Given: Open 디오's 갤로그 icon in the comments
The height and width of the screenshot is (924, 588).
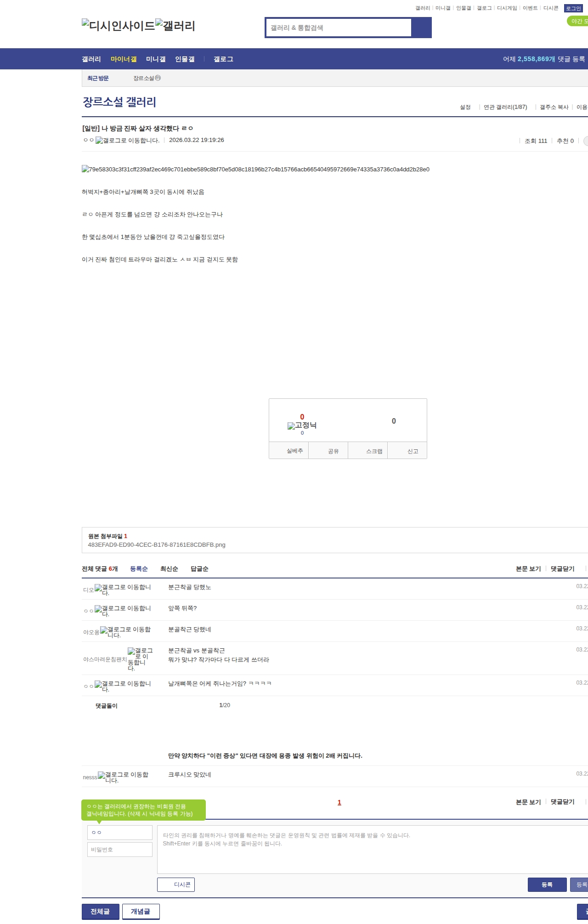Looking at the screenshot, I should click(123, 590).
